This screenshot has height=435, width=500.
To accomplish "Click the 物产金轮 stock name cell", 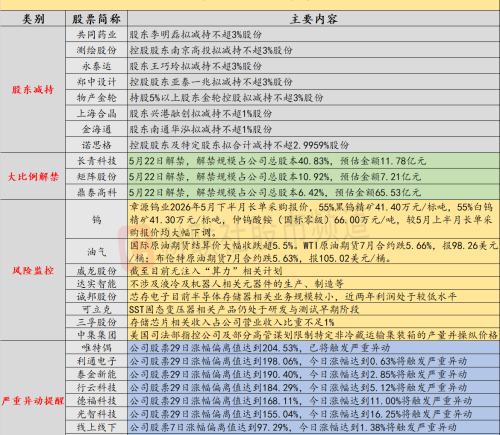I will pyautogui.click(x=96, y=98).
